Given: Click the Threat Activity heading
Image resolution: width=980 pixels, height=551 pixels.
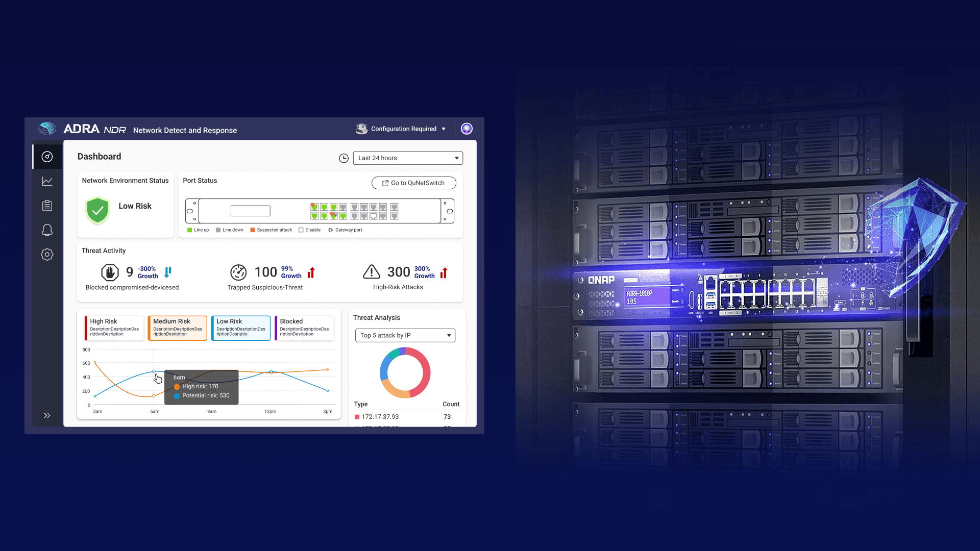Looking at the screenshot, I should [x=104, y=251].
